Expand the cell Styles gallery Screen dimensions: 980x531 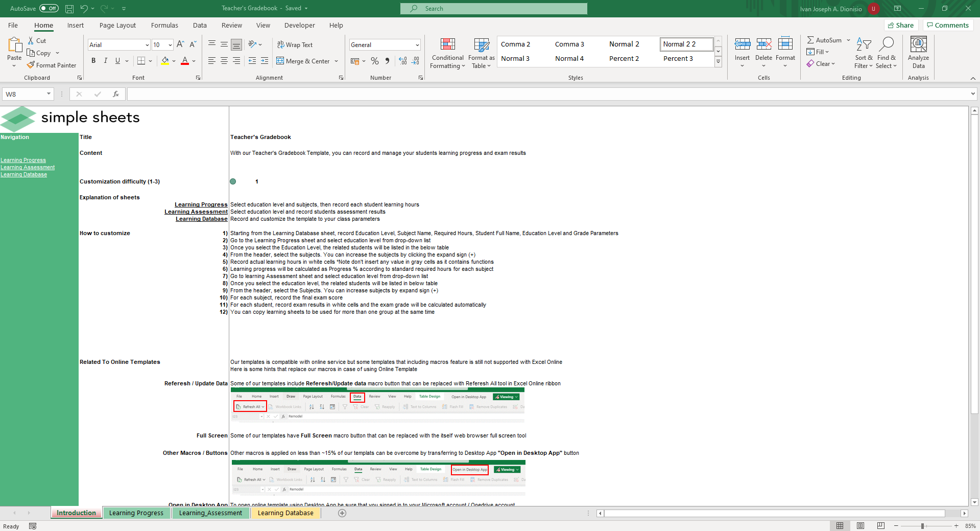719,62
